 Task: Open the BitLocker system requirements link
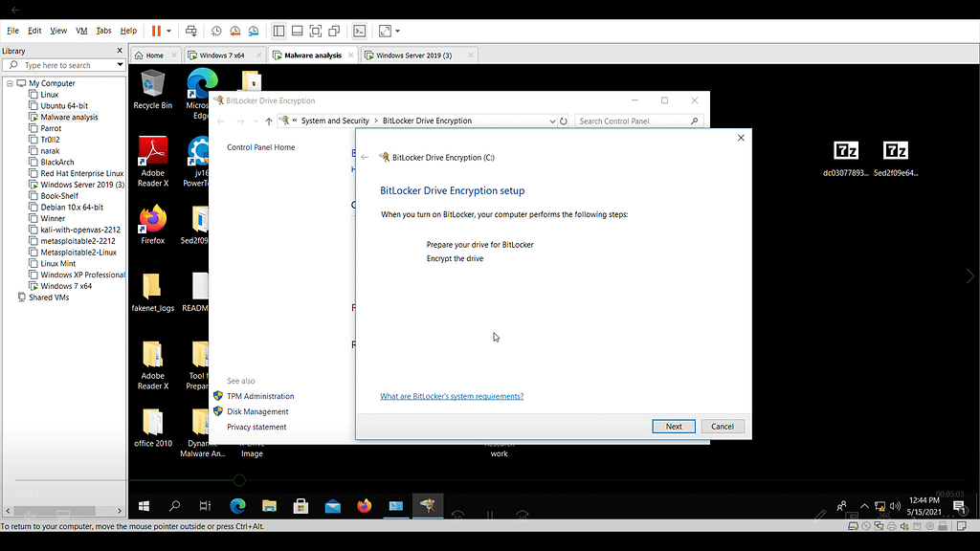452,396
